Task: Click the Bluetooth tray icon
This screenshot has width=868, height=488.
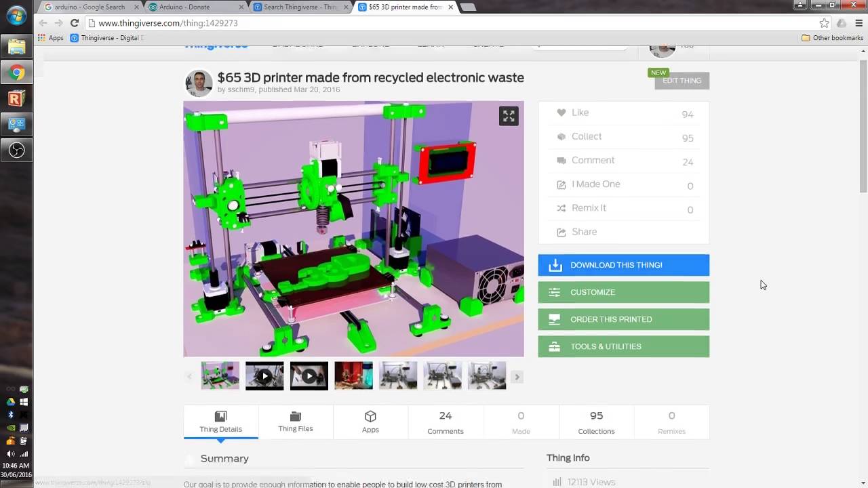Action: 11,415
